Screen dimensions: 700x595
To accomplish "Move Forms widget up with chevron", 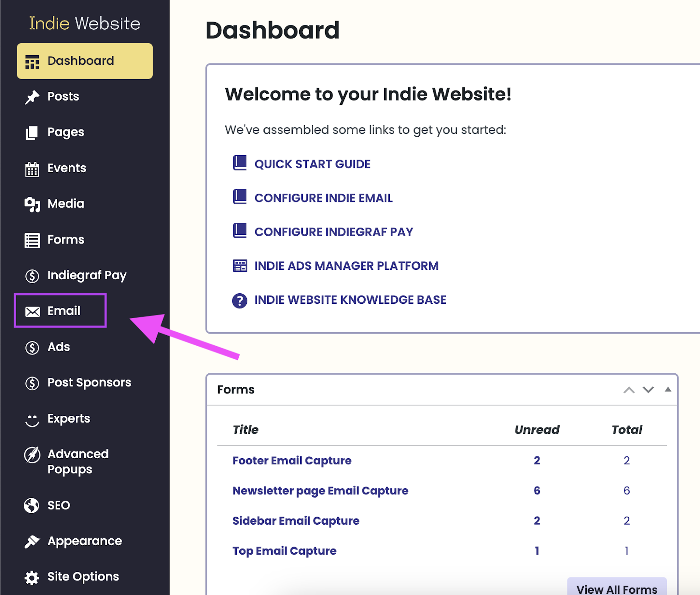I will 629,390.
